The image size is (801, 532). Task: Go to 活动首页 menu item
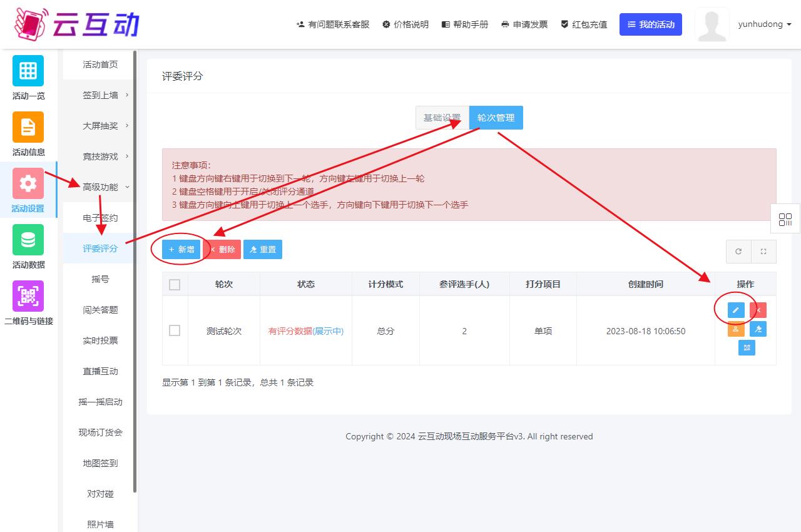[99, 64]
